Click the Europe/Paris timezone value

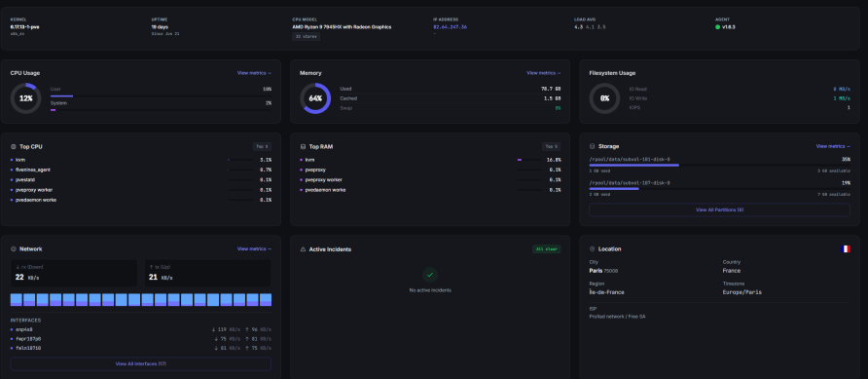tap(741, 292)
